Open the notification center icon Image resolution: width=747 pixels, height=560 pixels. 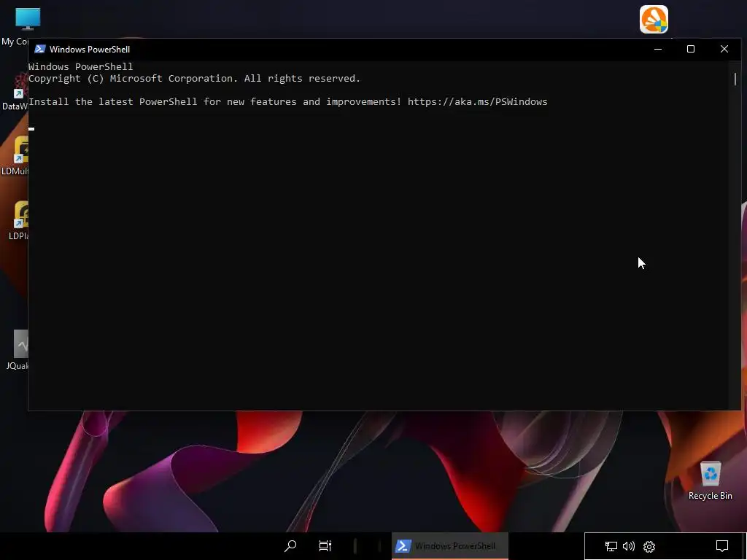[x=722, y=546]
